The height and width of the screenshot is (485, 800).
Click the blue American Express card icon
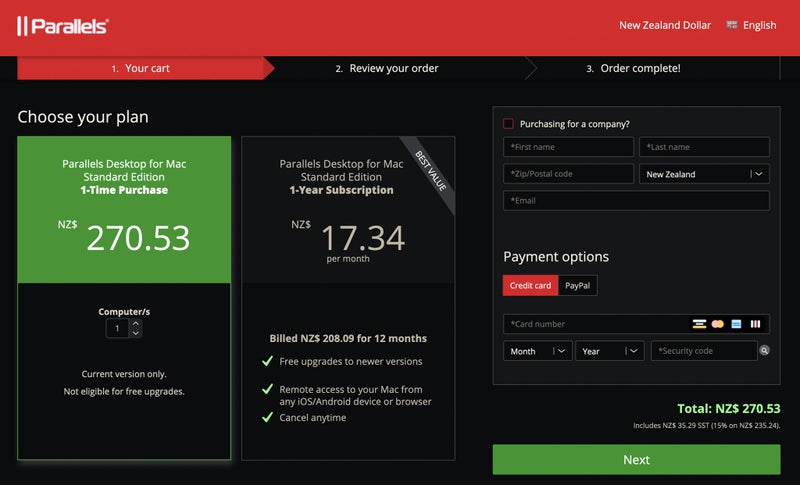(736, 324)
